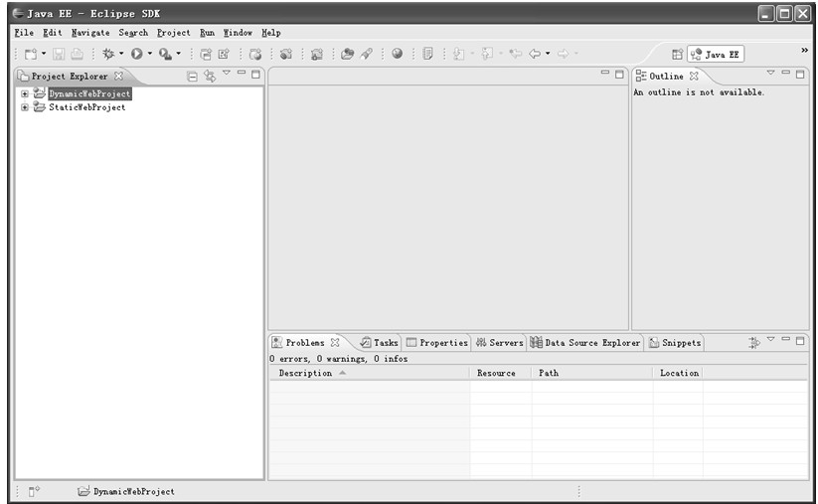The height and width of the screenshot is (504, 818).
Task: Click the open folder search toolbar icon
Action: pyautogui.click(x=347, y=54)
